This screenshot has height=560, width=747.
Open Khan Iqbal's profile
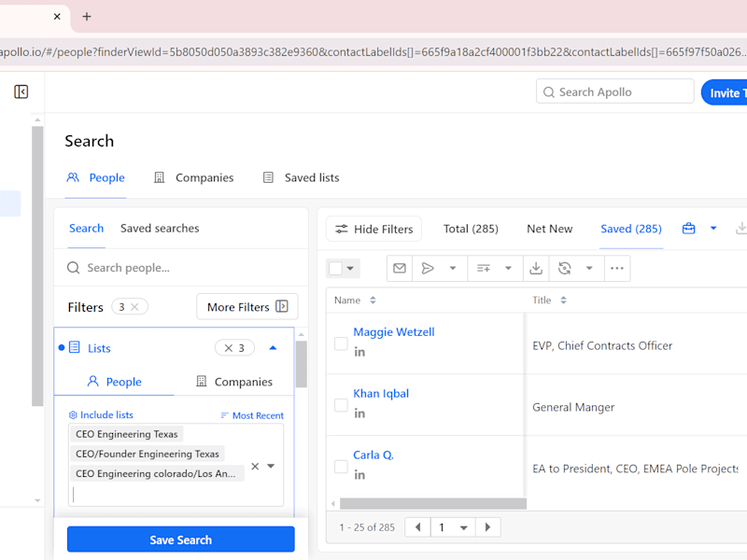pyautogui.click(x=381, y=393)
